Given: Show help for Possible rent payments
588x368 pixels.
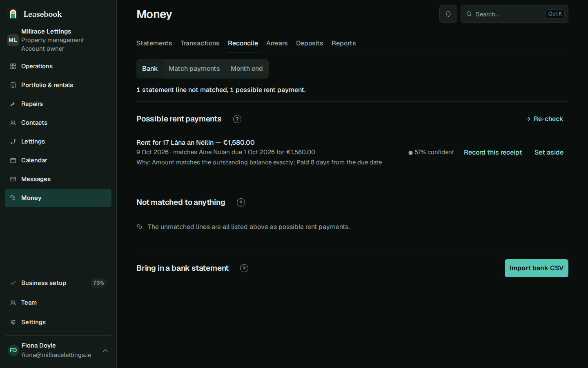Looking at the screenshot, I should click(x=237, y=119).
